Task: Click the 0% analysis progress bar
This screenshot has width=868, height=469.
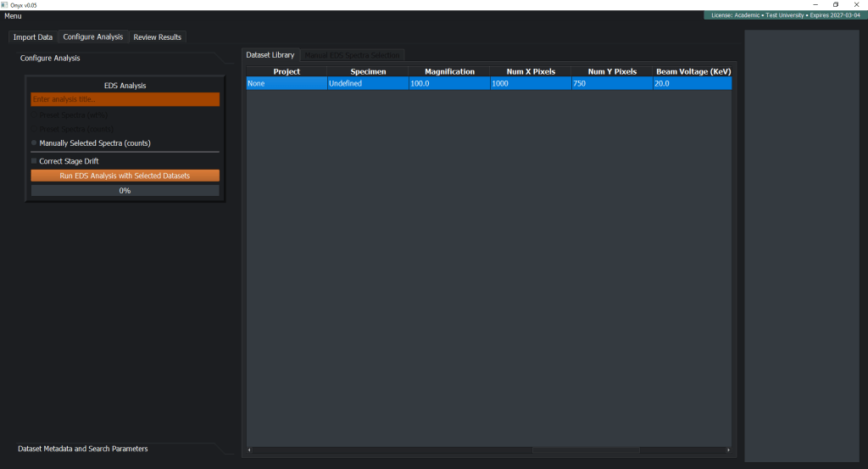Action: (125, 191)
